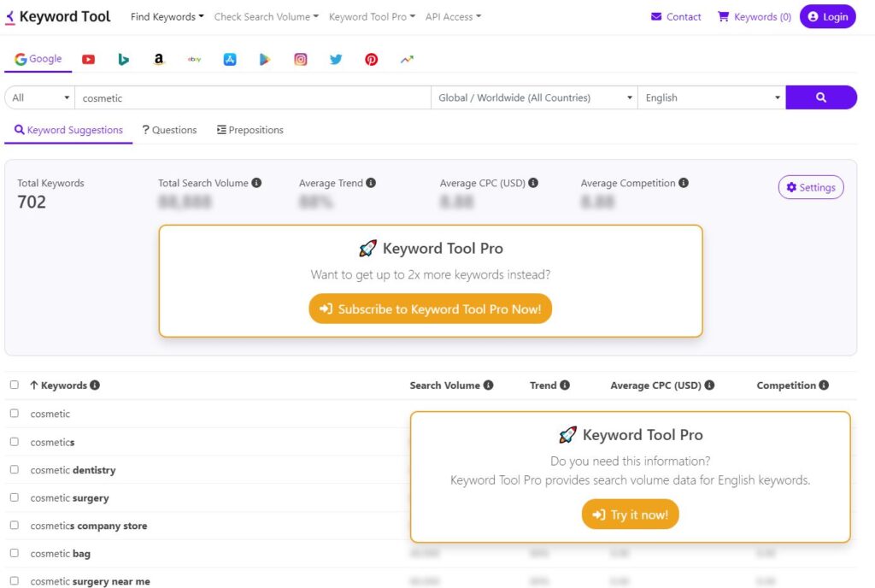Switch to the YouTube keyword source
This screenshot has height=588, width=875.
tap(88, 60)
